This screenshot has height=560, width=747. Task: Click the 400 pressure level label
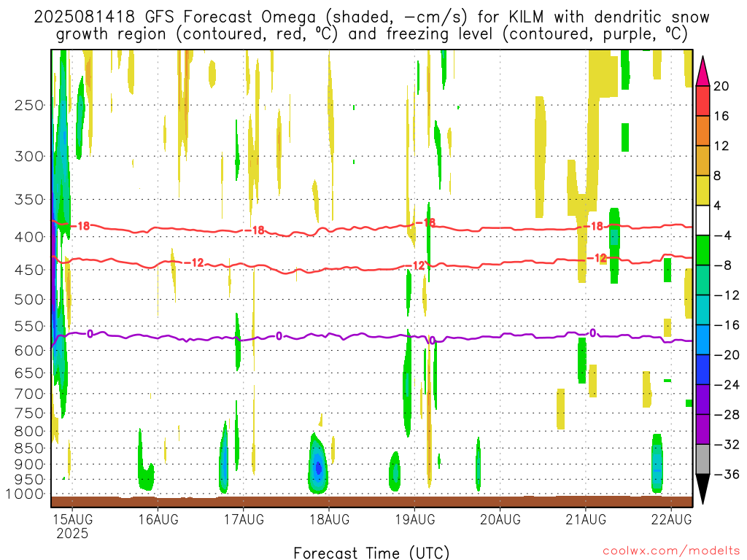[x=29, y=237]
